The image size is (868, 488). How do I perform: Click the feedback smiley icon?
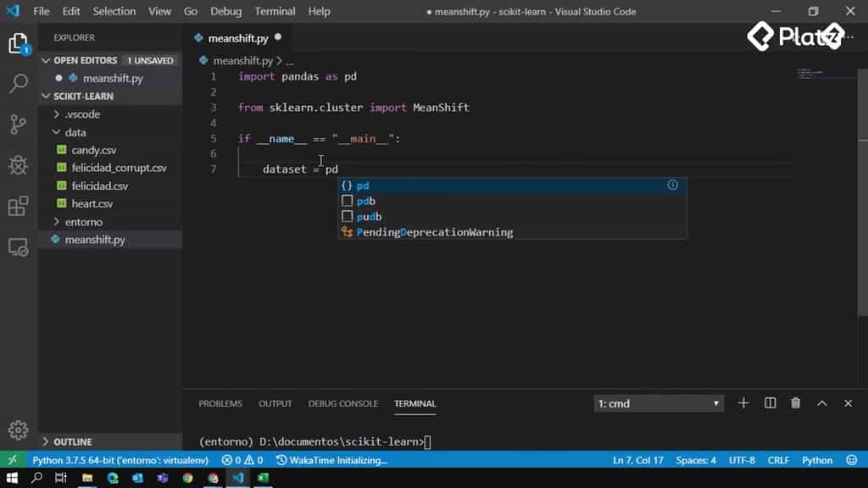point(851,460)
